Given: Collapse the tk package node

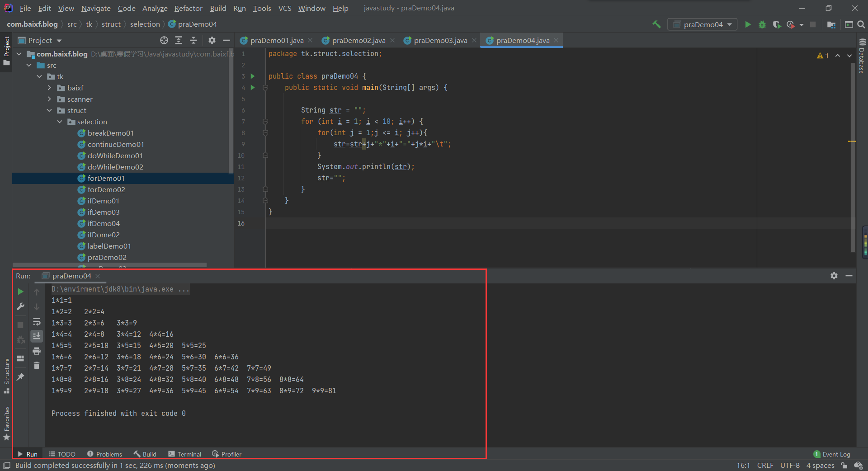Looking at the screenshot, I should click(39, 76).
